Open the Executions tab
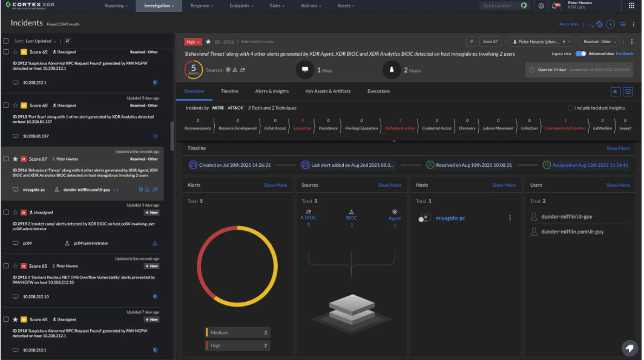The width and height of the screenshot is (644, 360). click(378, 92)
